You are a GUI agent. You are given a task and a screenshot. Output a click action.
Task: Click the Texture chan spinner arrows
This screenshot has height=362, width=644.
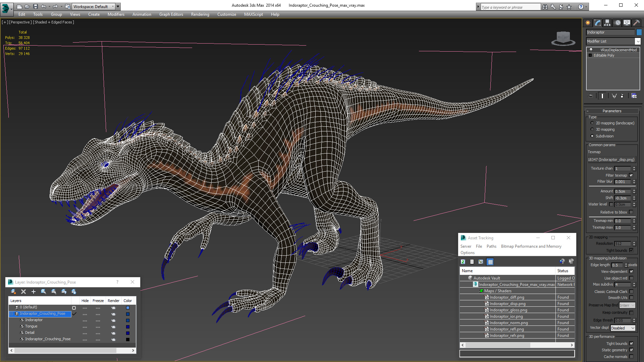pyautogui.click(x=634, y=169)
